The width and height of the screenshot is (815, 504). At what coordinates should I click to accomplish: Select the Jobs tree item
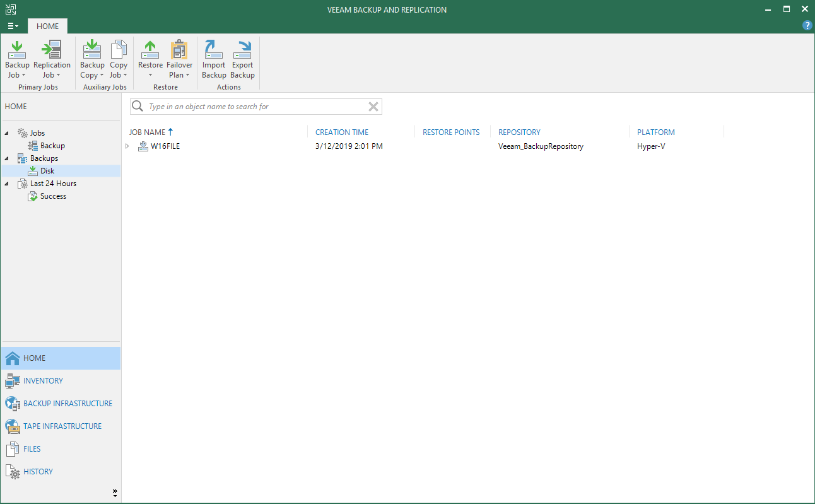coord(37,133)
